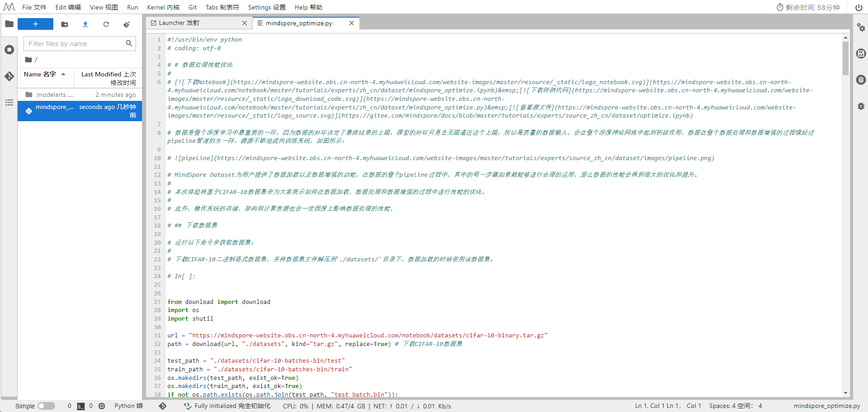Close the Launcher tab

(245, 23)
